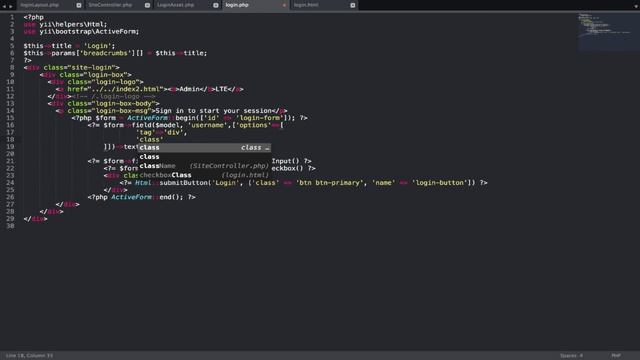Screen dimensions: 640x360
Task: Click 'options' string on line 16
Action: [253, 125]
